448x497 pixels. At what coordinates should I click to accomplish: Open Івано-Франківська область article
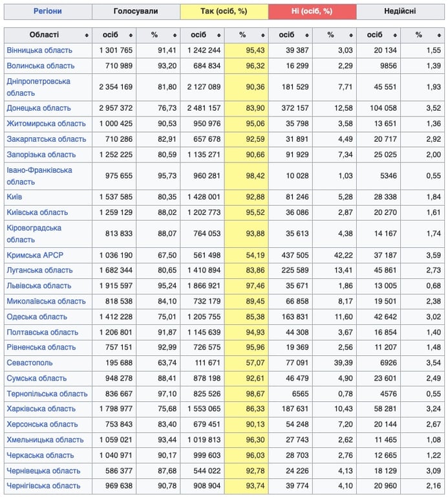[39, 170]
